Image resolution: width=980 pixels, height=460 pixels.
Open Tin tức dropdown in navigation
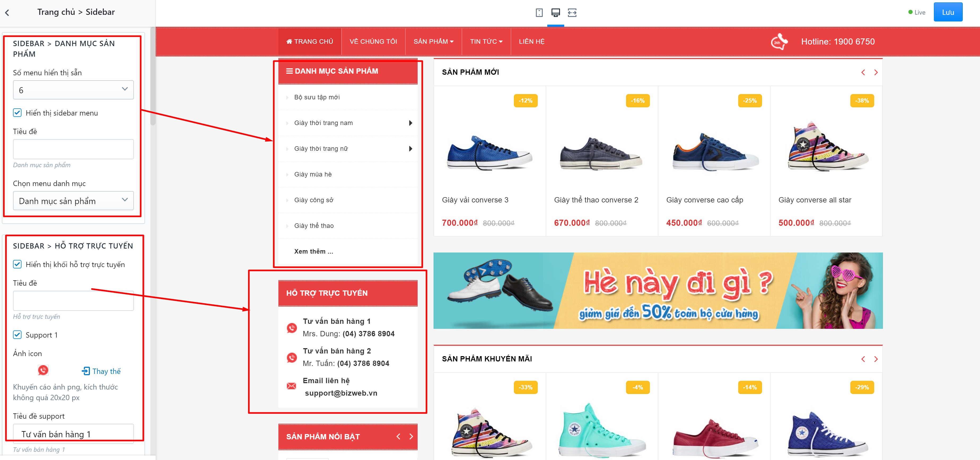(486, 41)
